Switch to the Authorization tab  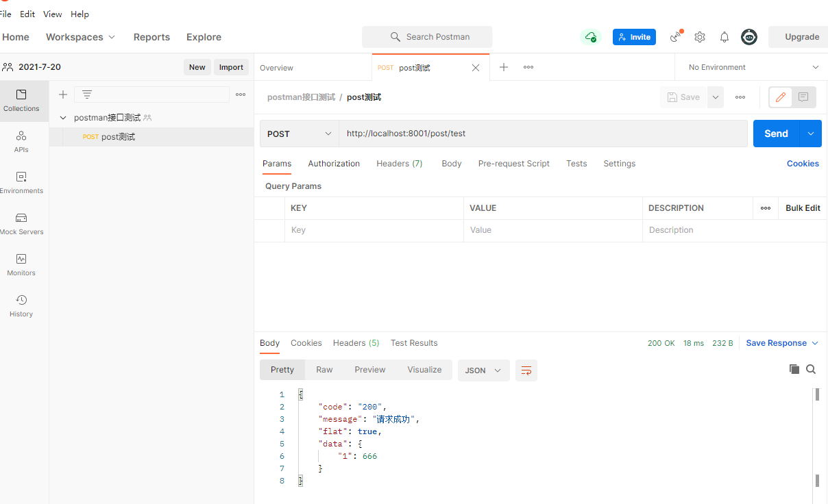point(334,164)
